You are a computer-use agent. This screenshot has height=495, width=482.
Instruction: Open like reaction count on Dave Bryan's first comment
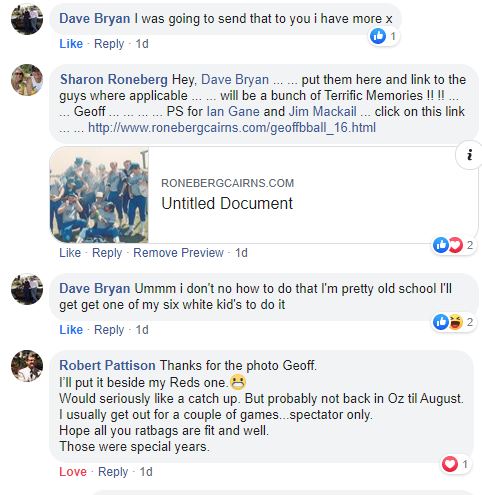[x=384, y=36]
